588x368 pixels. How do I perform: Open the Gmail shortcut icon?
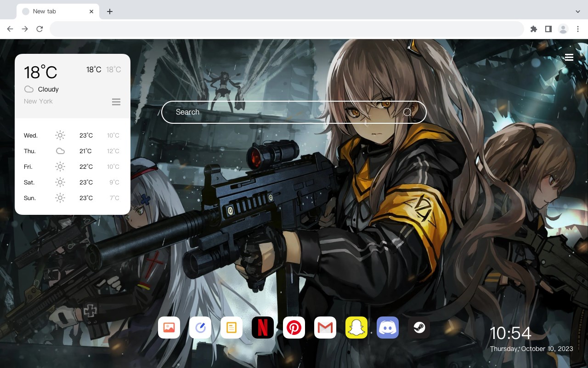325,328
